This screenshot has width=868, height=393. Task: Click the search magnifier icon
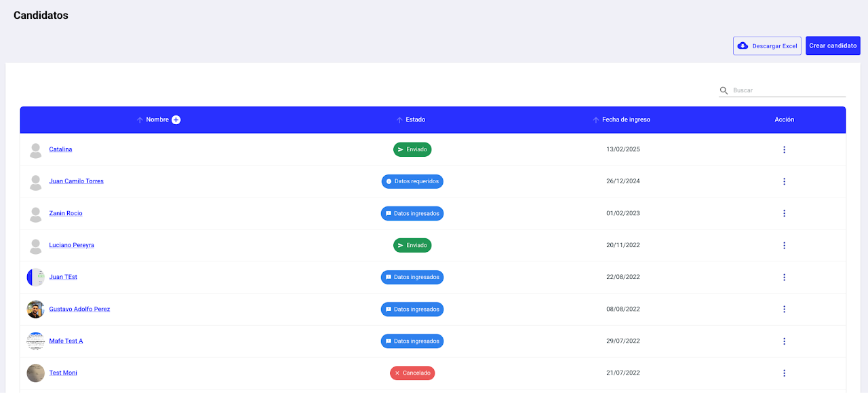(724, 90)
